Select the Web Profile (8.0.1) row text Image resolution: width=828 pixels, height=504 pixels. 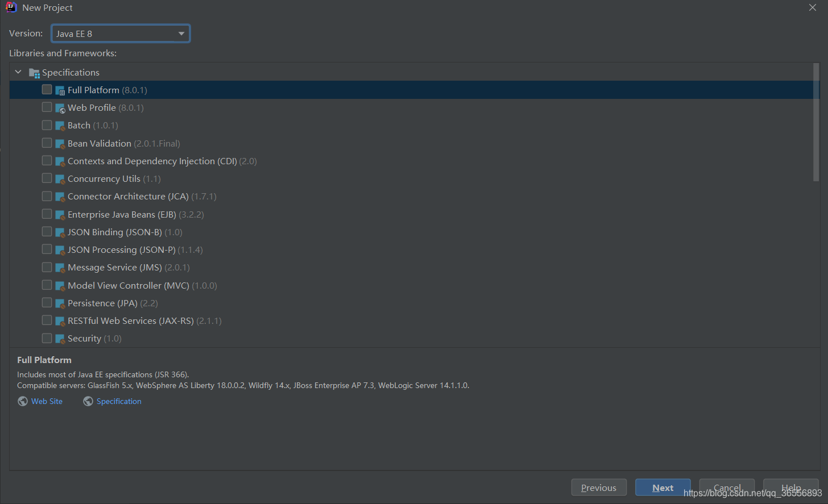point(106,108)
